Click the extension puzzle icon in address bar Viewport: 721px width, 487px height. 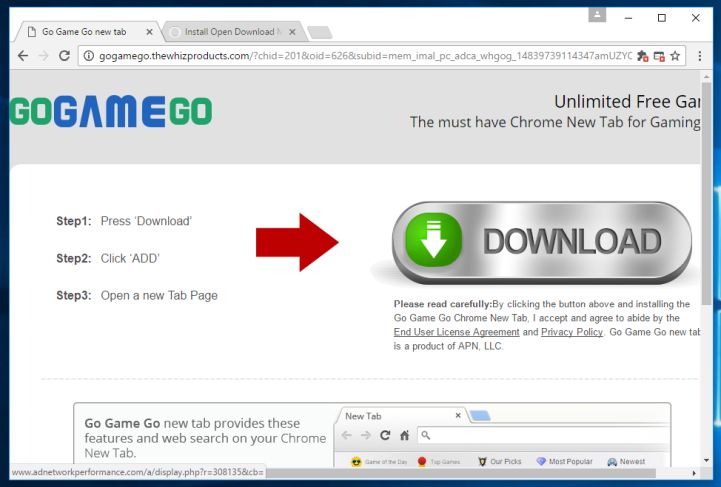tap(642, 56)
